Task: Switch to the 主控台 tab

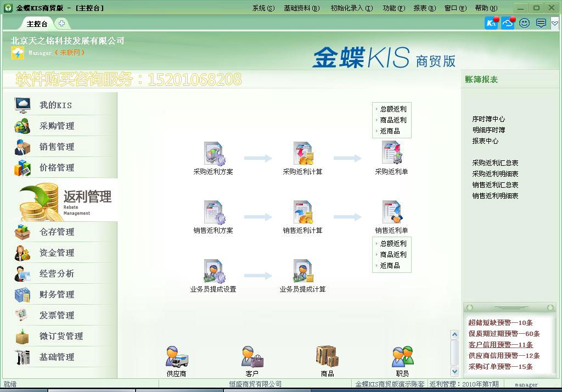Action: coord(36,24)
